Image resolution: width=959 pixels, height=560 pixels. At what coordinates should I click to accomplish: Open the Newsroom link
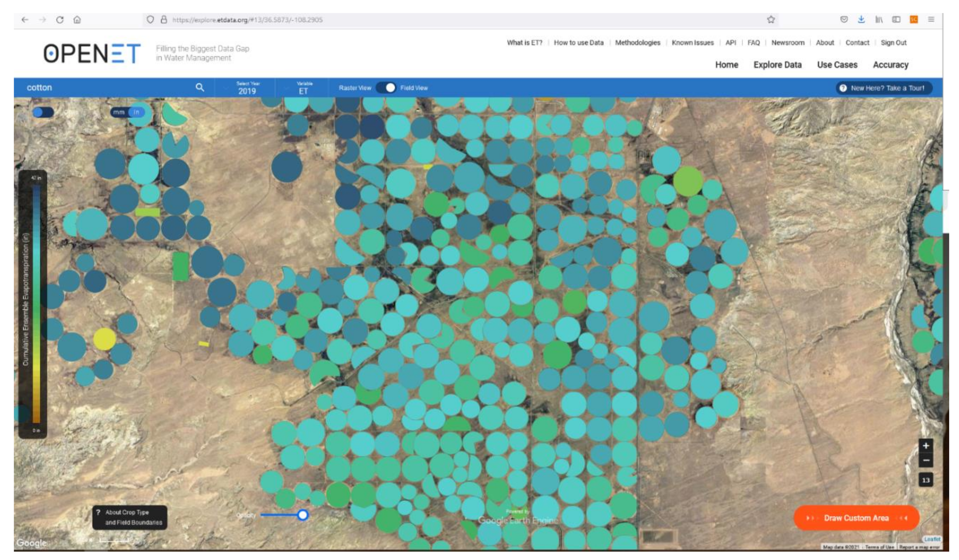click(788, 43)
